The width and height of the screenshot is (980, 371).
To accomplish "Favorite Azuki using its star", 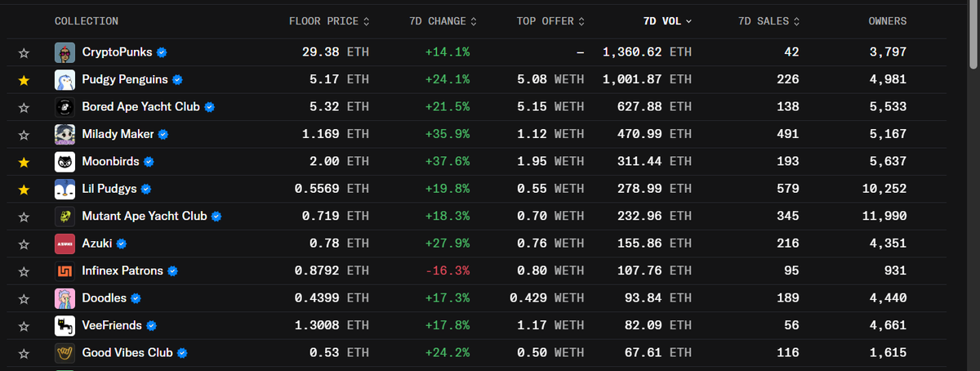I will (24, 244).
